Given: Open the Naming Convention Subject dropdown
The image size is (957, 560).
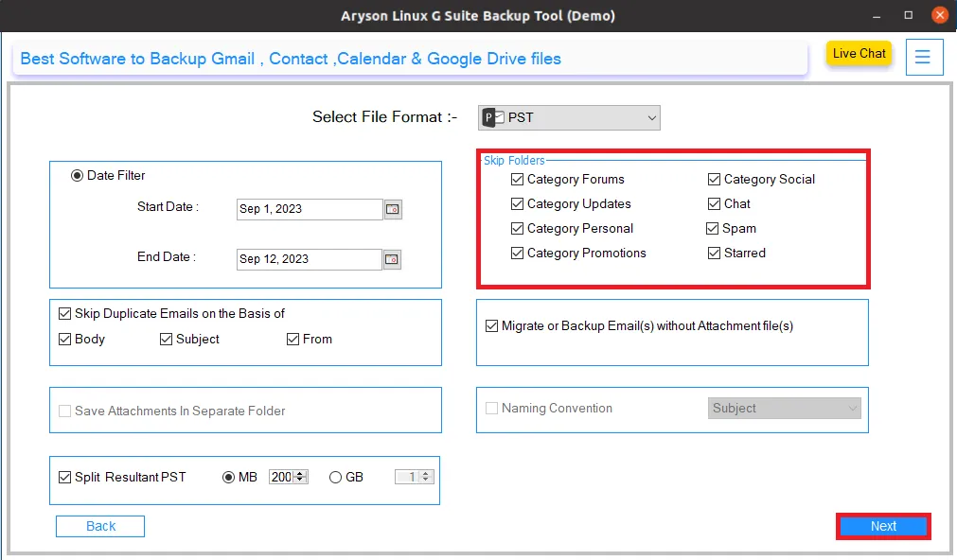Looking at the screenshot, I should (x=785, y=408).
